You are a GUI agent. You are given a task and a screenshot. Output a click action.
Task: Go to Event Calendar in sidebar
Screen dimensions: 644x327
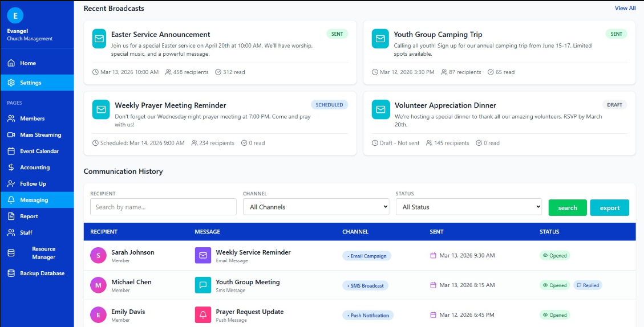click(39, 151)
